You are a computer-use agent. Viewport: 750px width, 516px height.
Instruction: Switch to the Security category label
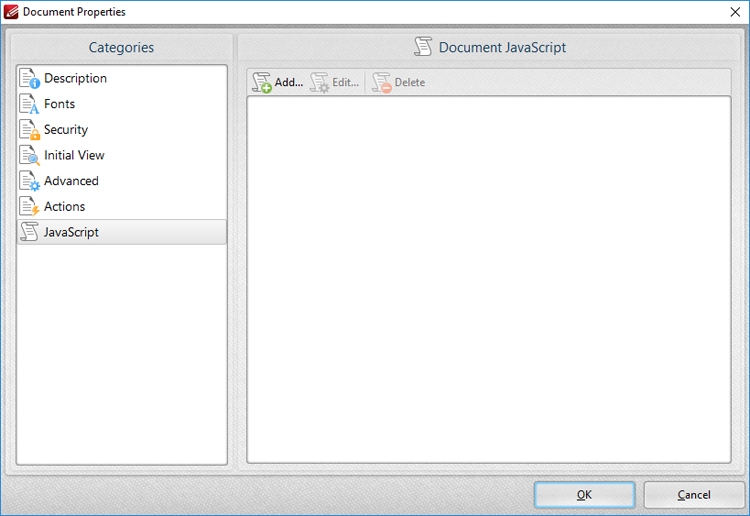click(66, 130)
